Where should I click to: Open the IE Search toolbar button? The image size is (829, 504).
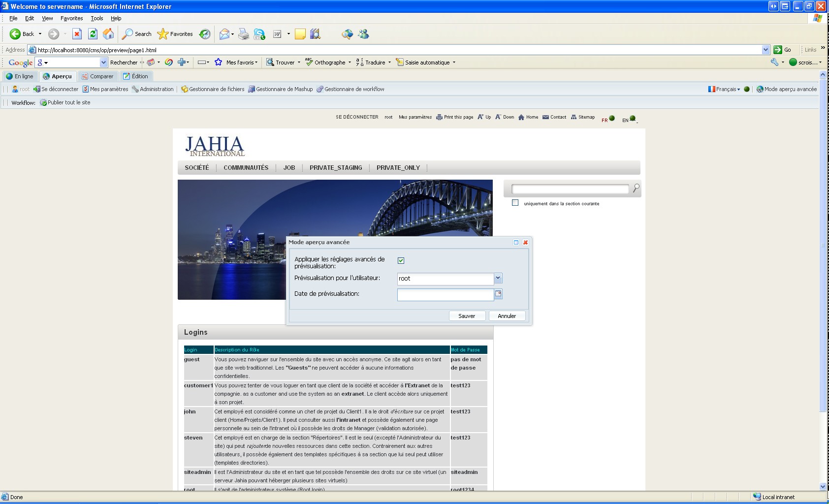tap(137, 34)
